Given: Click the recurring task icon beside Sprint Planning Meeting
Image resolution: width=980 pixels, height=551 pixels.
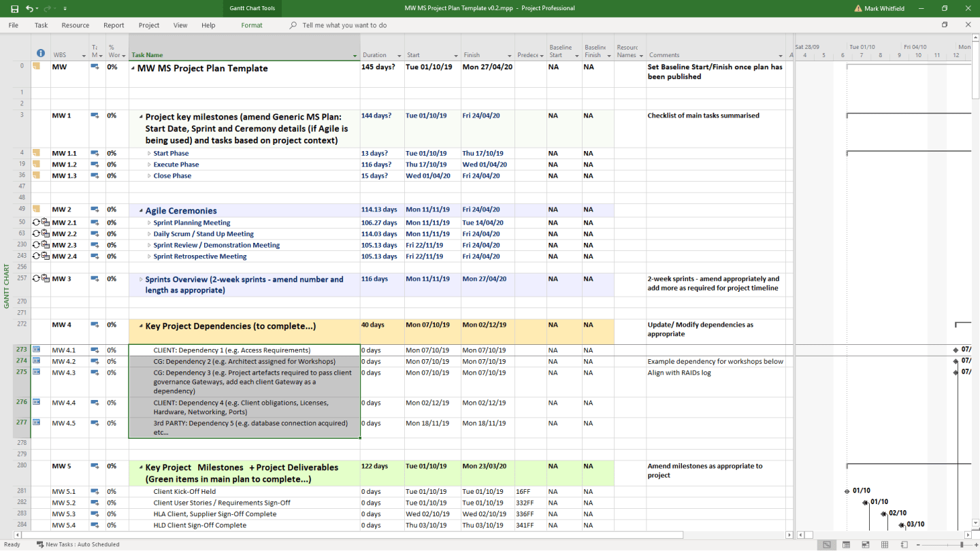Looking at the screenshot, I should pos(35,222).
